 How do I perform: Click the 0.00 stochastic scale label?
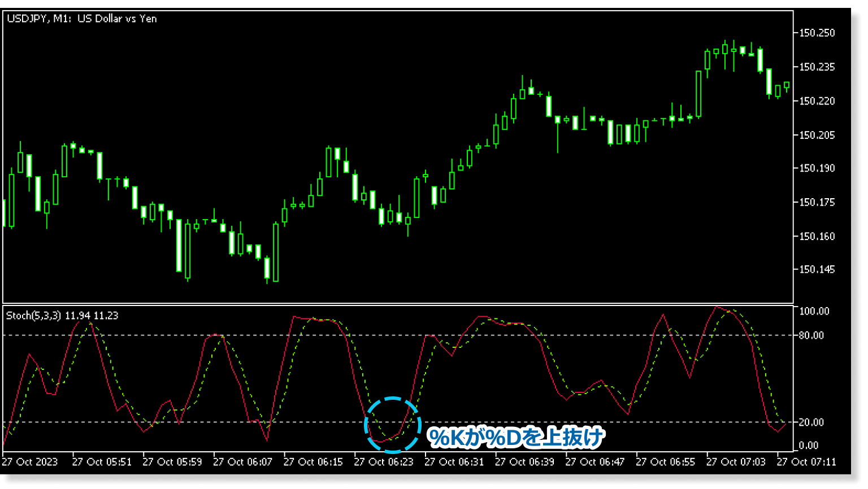[x=809, y=446]
